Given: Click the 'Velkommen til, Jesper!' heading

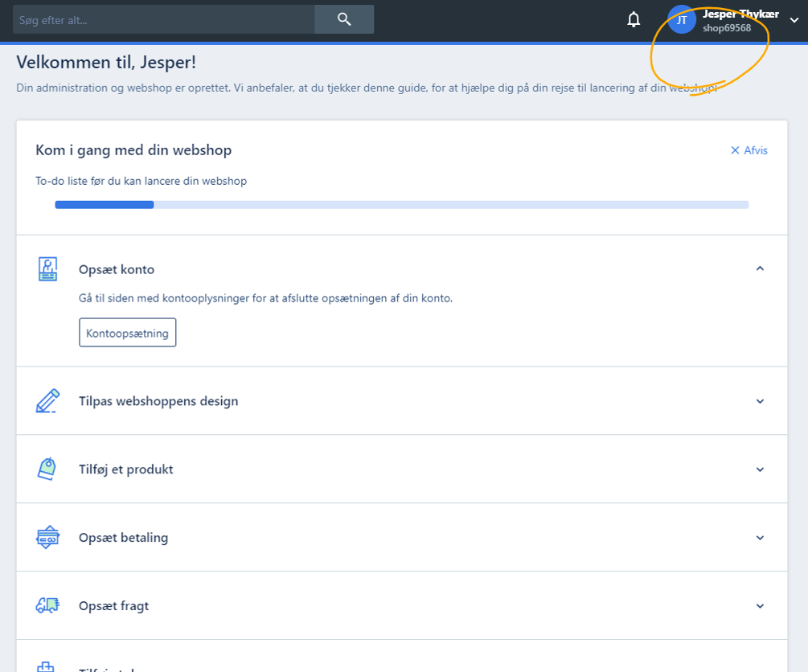Looking at the screenshot, I should pos(106,63).
